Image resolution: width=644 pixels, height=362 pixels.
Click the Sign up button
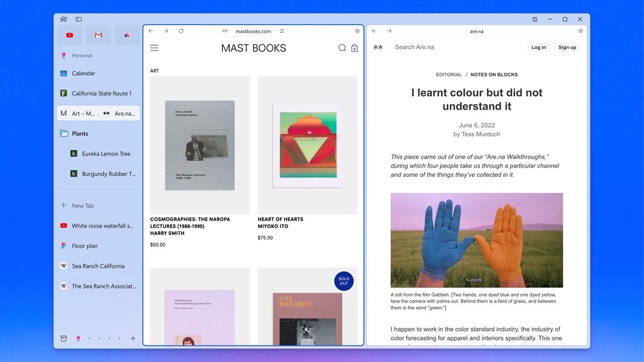click(x=567, y=47)
